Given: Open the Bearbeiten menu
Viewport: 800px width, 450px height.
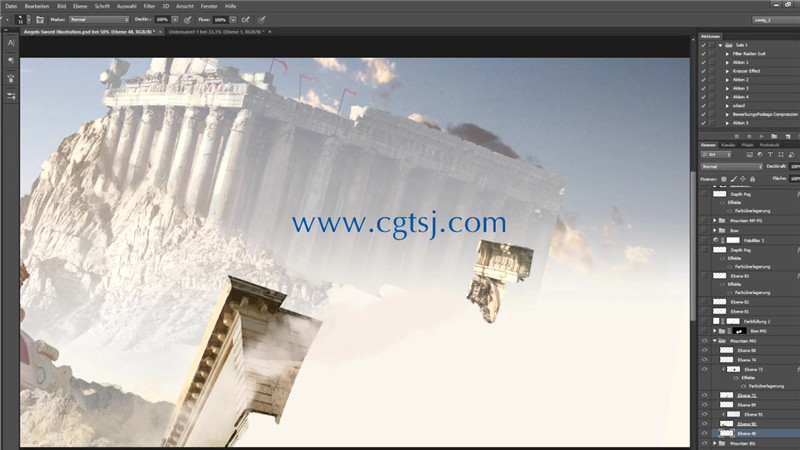Looking at the screenshot, I should 37,6.
